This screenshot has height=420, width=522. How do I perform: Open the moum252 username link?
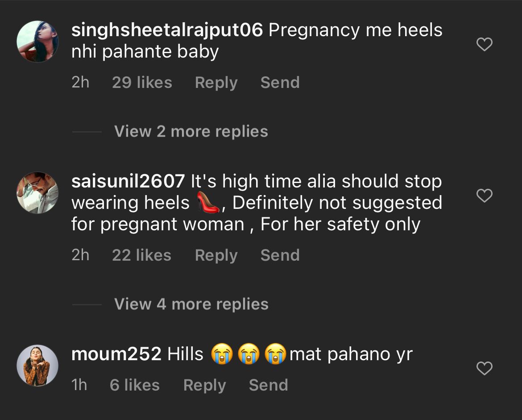click(x=116, y=354)
